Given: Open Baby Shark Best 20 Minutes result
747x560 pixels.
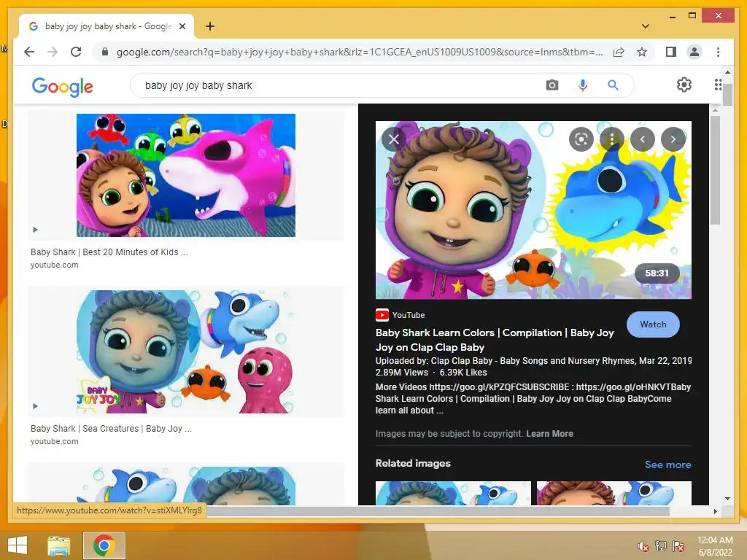Looking at the screenshot, I should click(109, 252).
